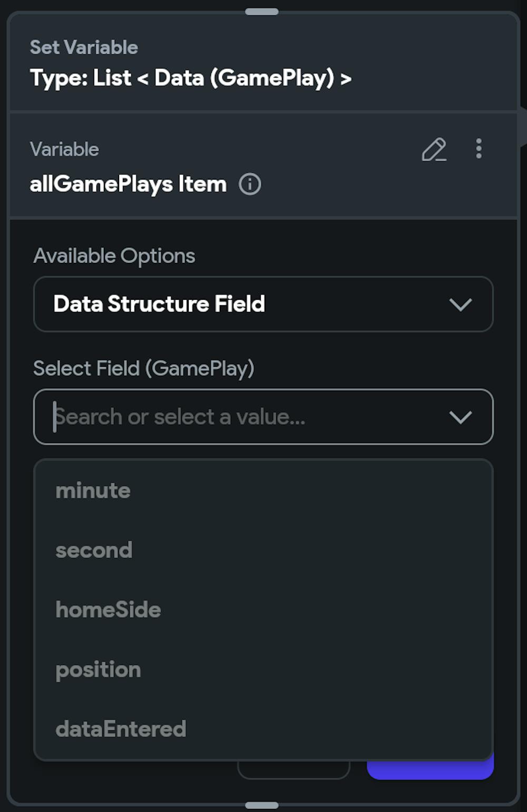Click the info icon beside allGamePlays Item
Viewport: 527px width, 812px height.
(250, 184)
